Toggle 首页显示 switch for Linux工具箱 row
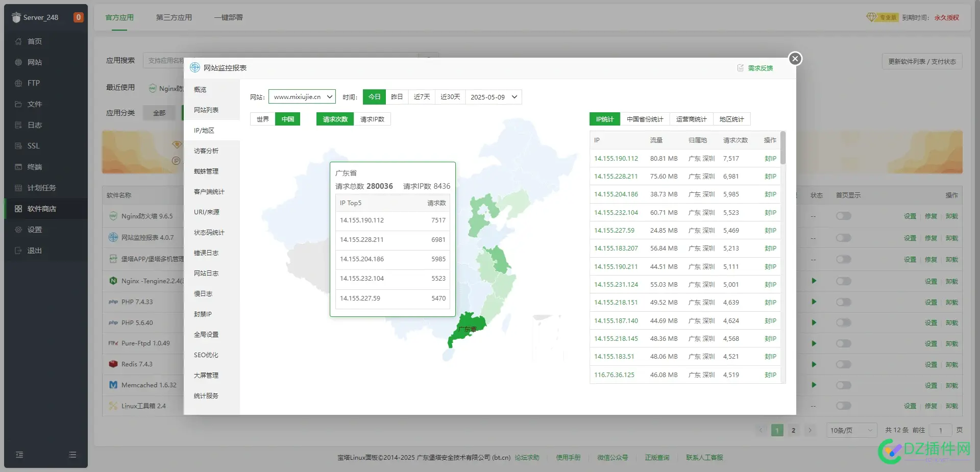Image resolution: width=980 pixels, height=472 pixels. pyautogui.click(x=844, y=406)
